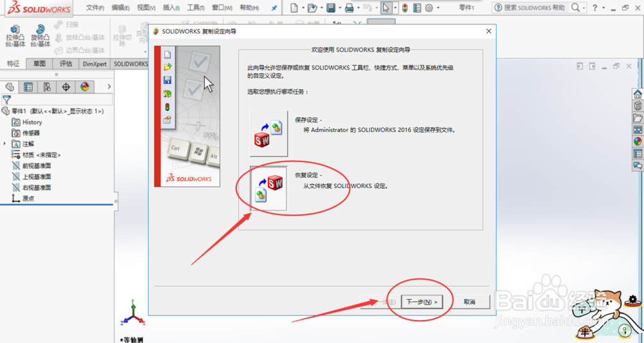Click the tree filter funnel icon
The image size is (644, 343).
pos(6,100)
